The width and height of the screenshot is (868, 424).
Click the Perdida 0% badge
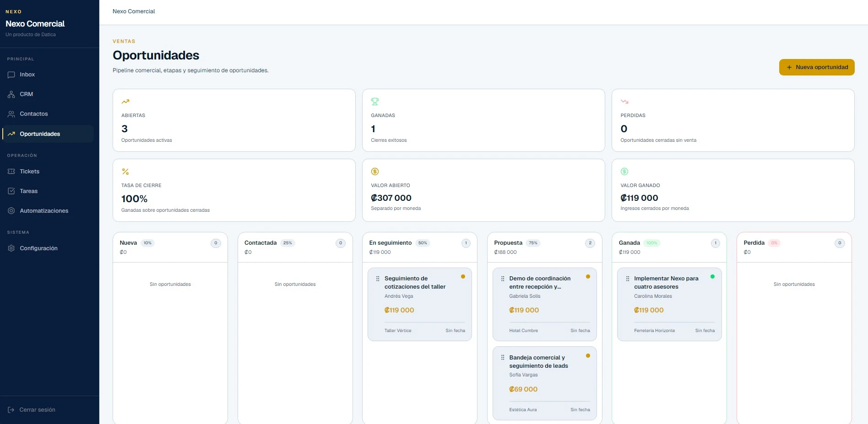point(774,243)
